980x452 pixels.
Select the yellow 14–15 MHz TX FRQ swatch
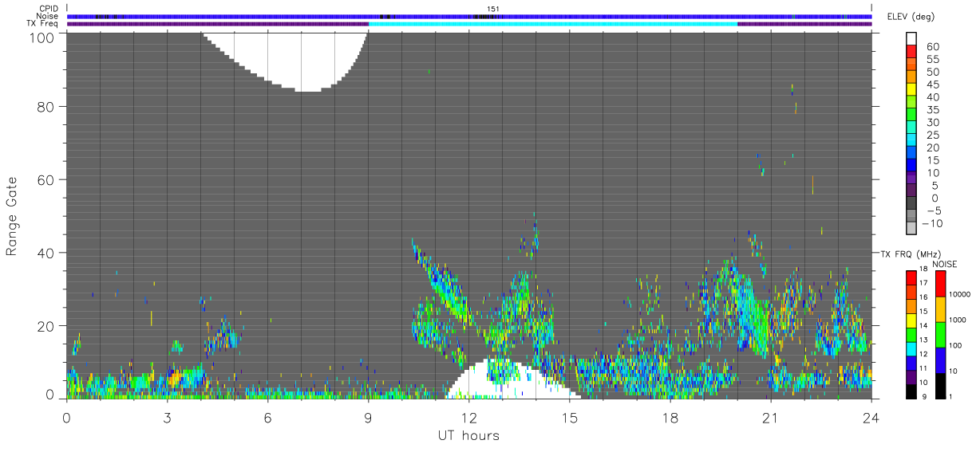(x=911, y=319)
